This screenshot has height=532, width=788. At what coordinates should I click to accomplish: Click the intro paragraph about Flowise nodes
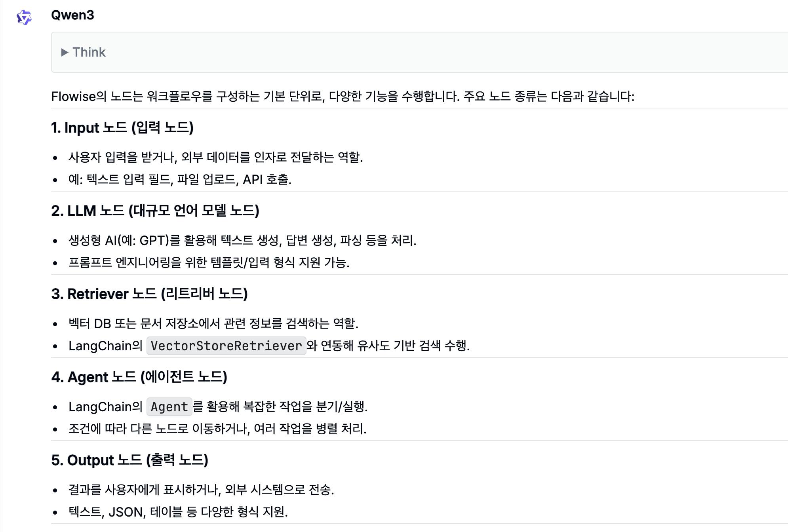[x=343, y=96]
